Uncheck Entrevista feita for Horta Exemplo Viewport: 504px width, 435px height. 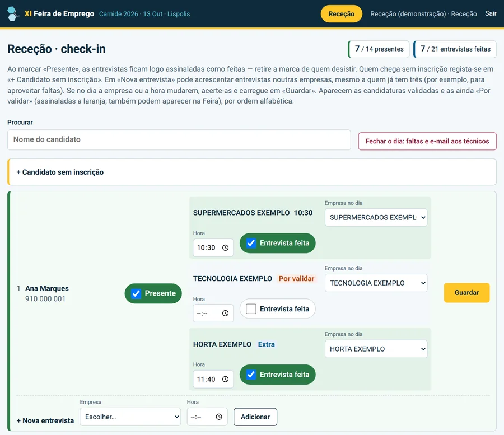tap(251, 375)
